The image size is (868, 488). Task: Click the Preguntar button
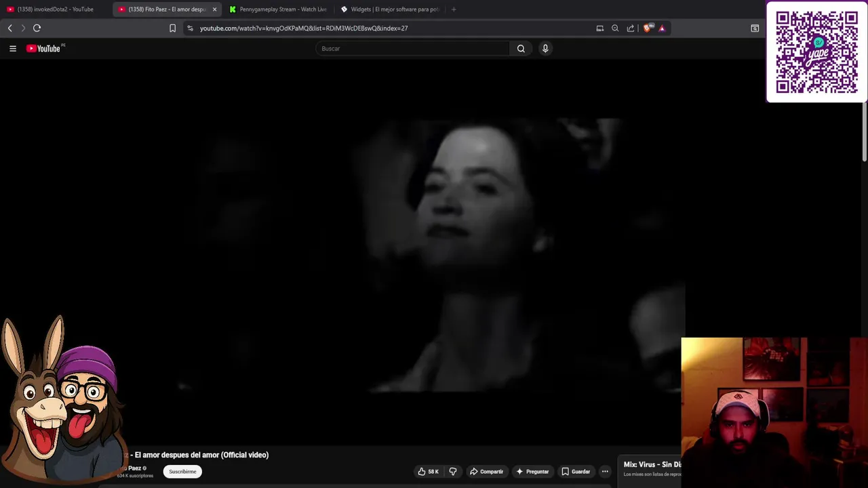coord(532,472)
